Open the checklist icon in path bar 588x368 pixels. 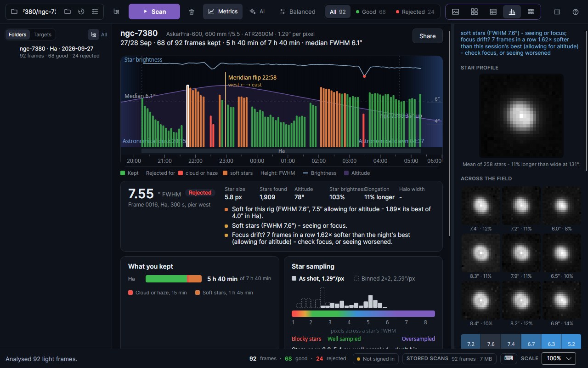coord(95,11)
